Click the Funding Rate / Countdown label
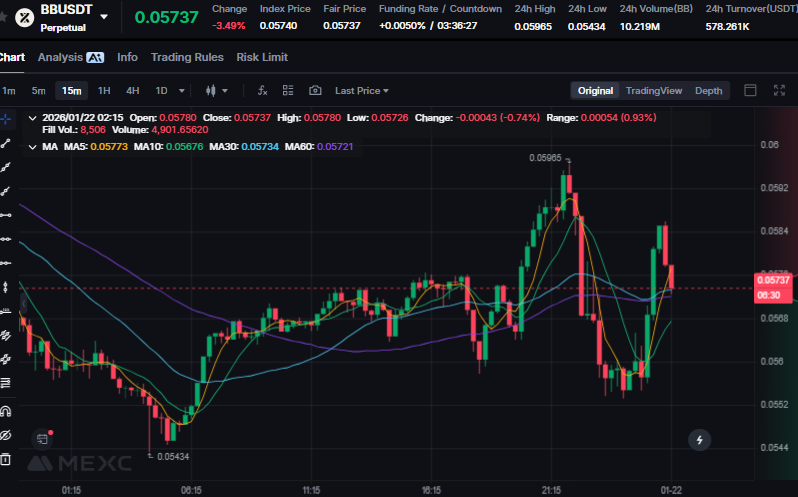The image size is (798, 497). (440, 9)
